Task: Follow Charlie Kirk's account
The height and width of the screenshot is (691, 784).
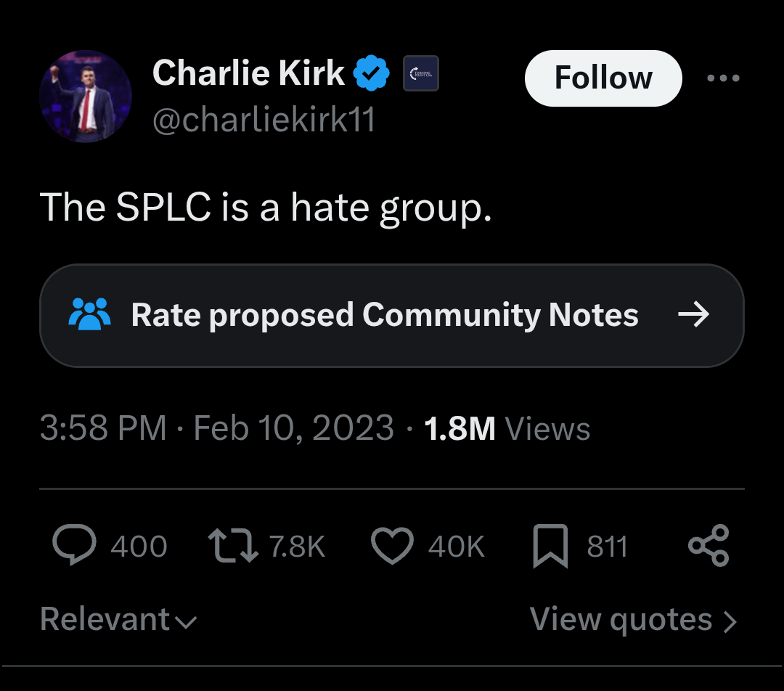Action: point(603,78)
